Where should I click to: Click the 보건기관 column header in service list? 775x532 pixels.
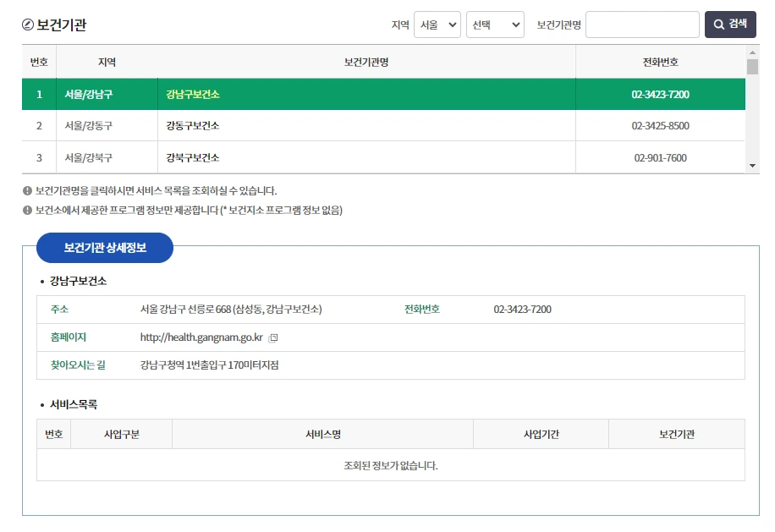pos(677,434)
